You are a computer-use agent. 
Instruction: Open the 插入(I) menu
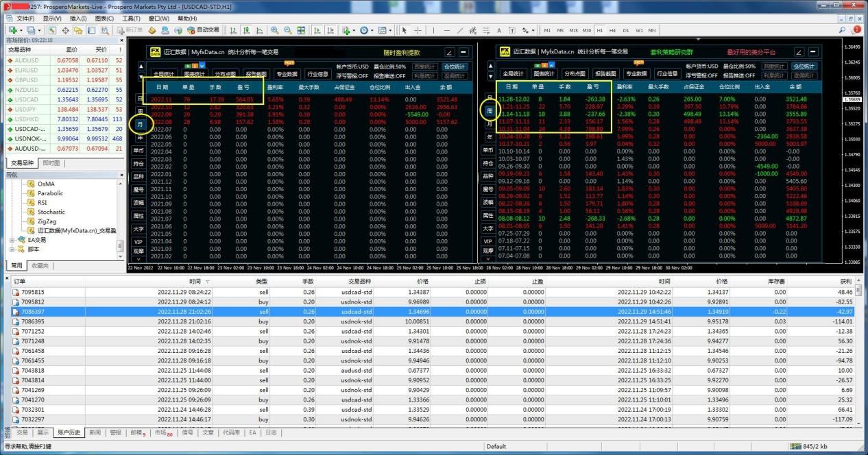click(x=78, y=19)
